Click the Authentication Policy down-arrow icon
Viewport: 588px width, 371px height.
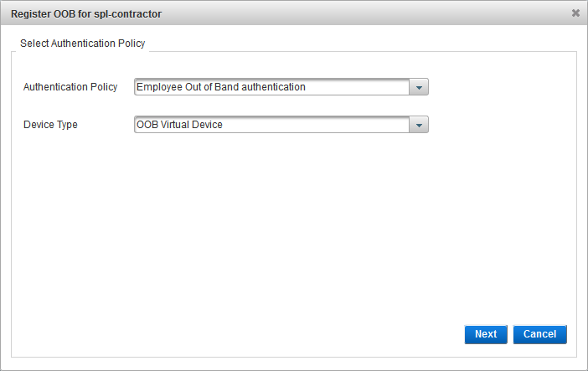tap(419, 87)
